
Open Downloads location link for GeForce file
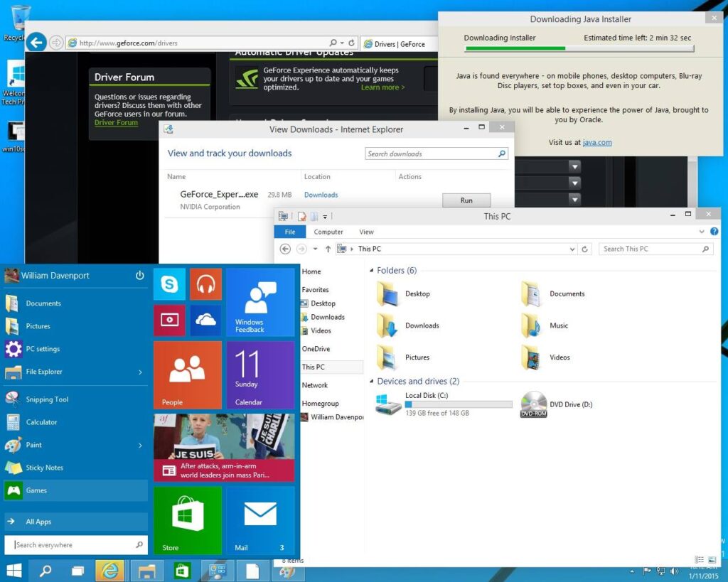point(321,195)
